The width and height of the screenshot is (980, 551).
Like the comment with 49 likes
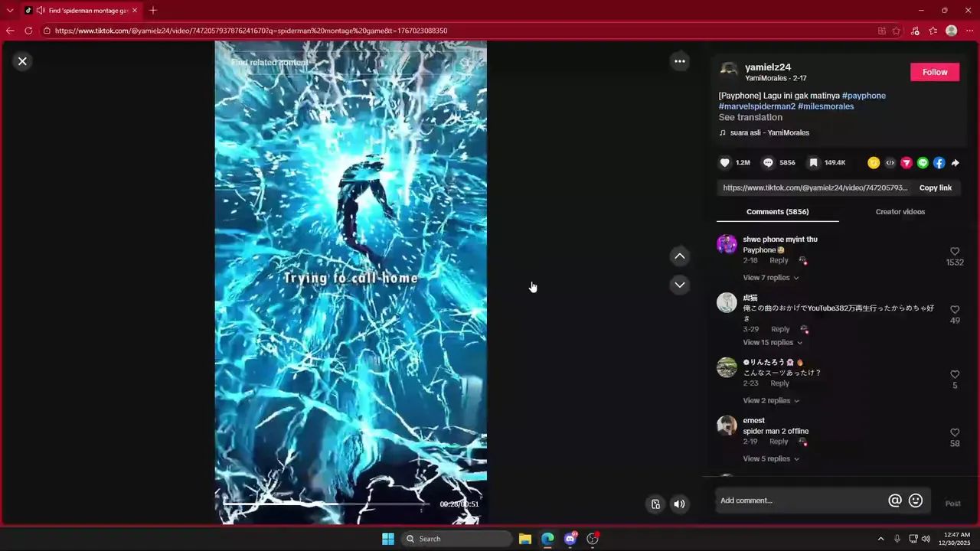(x=955, y=310)
